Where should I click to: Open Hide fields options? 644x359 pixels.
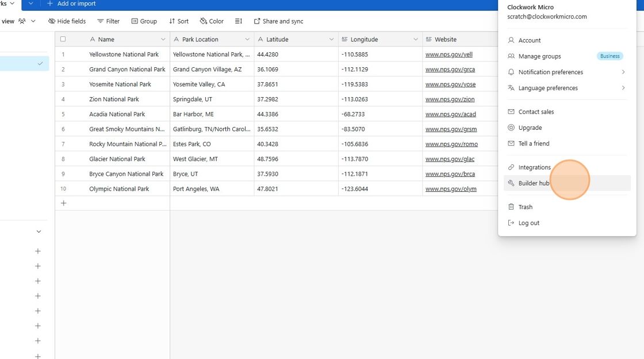(x=67, y=21)
